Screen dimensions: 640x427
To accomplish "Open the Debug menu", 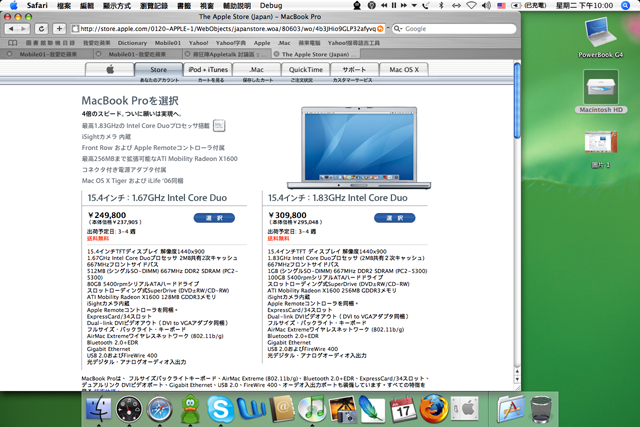I will pos(271,5).
